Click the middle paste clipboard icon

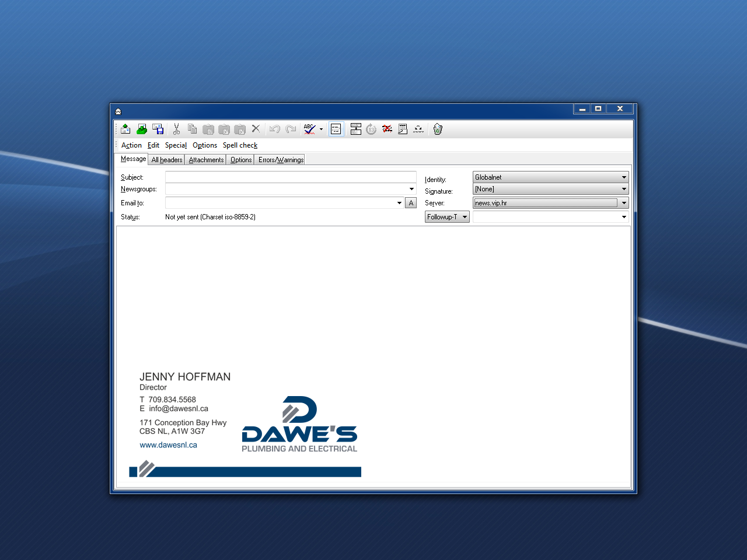(224, 129)
